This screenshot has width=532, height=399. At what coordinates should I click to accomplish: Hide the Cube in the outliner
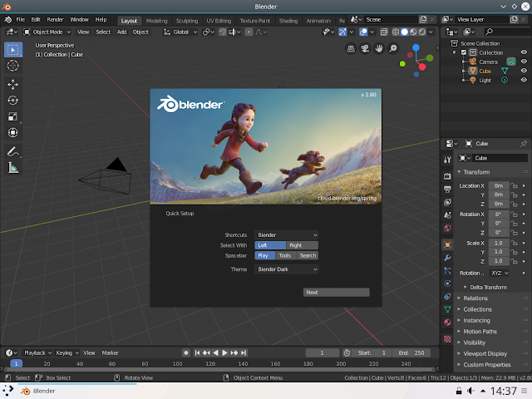point(524,71)
